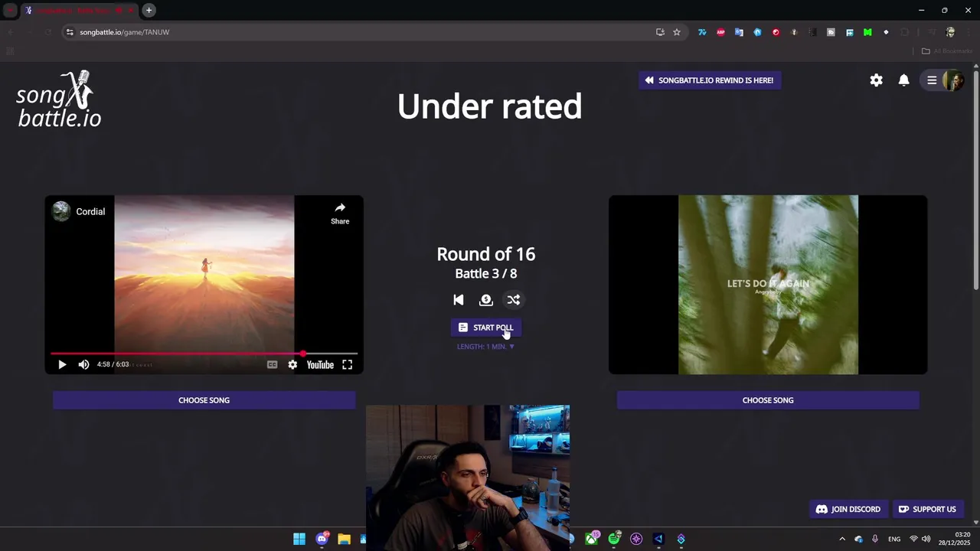Go to songbattle.io home via logo
The width and height of the screenshot is (980, 551).
[59, 99]
